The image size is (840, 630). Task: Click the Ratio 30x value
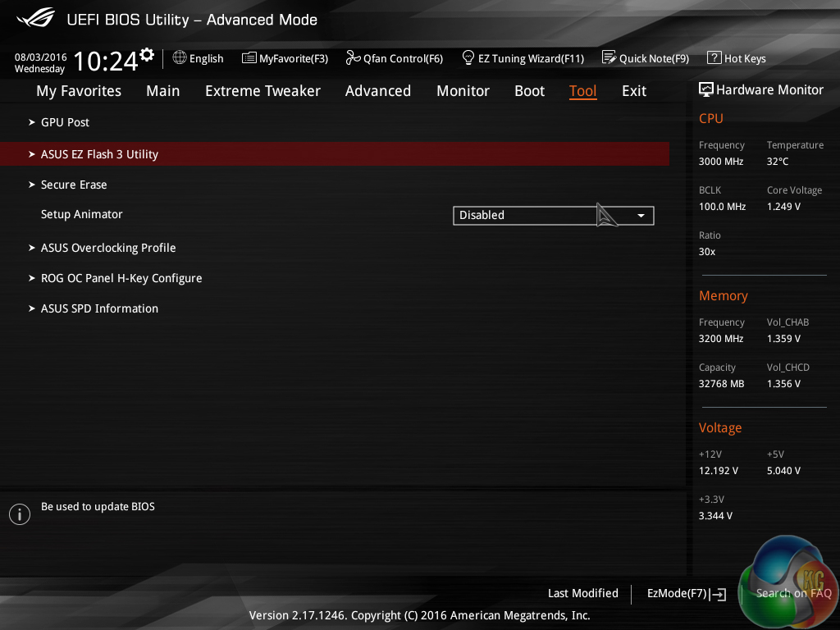pyautogui.click(x=706, y=252)
